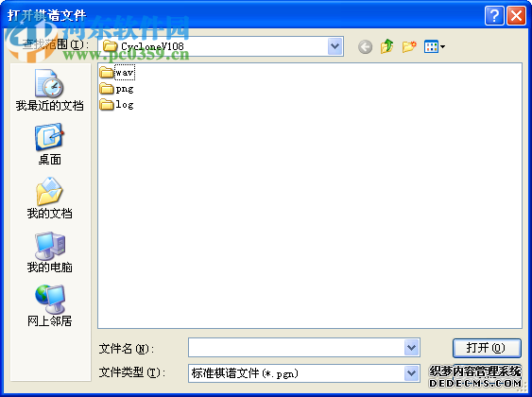Expand the 文件名 dropdown arrow

(x=412, y=348)
